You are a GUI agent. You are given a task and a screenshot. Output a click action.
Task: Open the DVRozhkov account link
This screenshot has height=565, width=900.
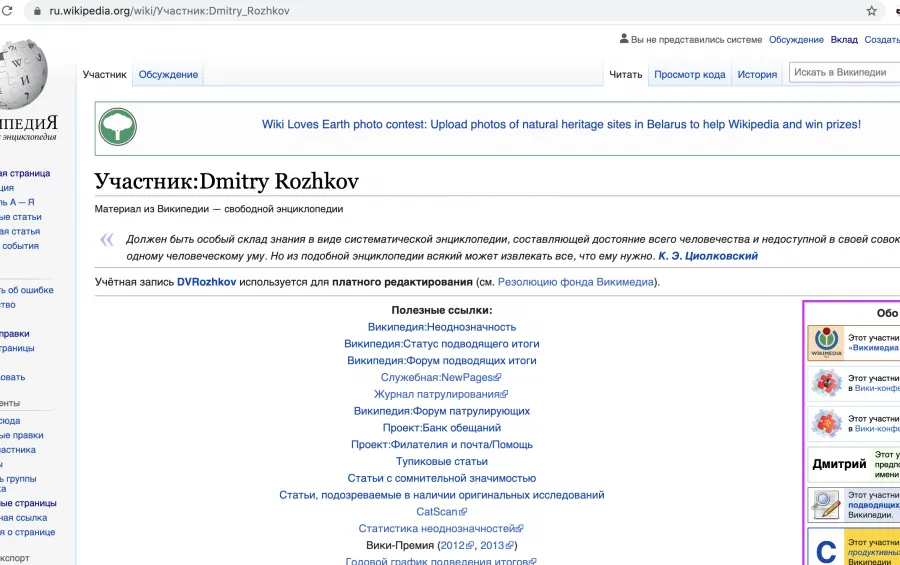207,282
